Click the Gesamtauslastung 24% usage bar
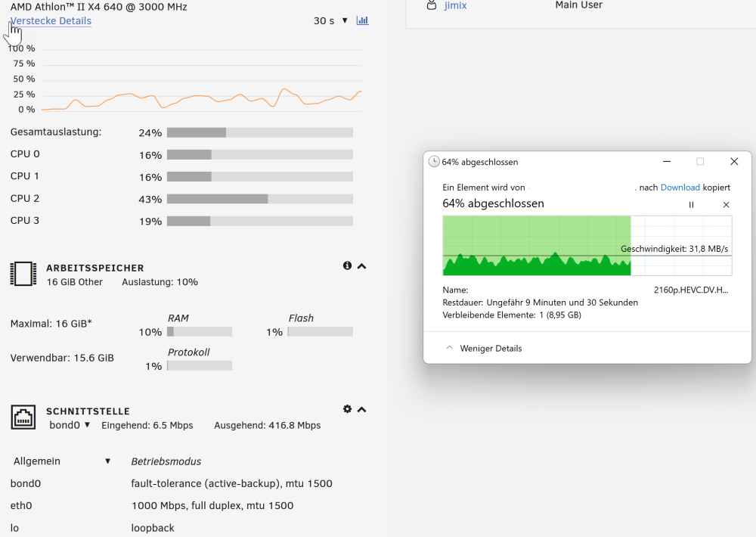Image resolution: width=756 pixels, height=537 pixels. click(x=260, y=132)
